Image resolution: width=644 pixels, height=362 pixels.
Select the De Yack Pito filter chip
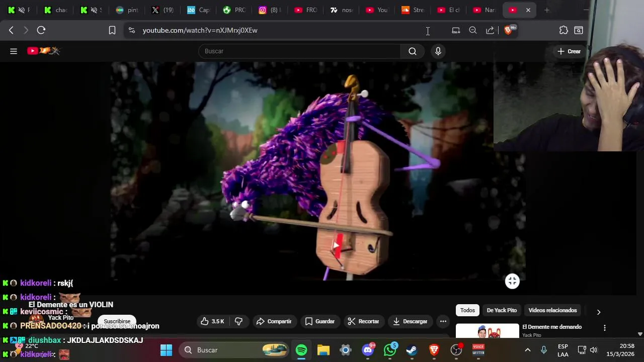coord(502,310)
